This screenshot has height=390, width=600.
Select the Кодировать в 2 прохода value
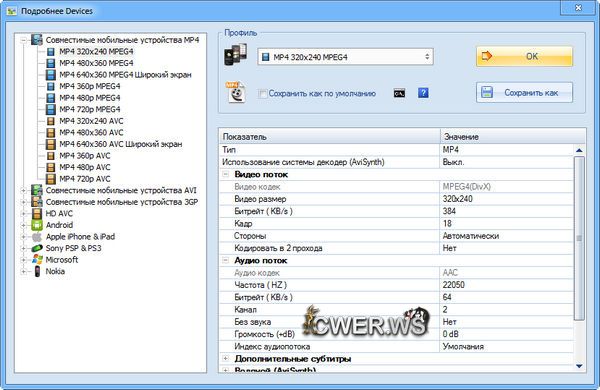pyautogui.click(x=507, y=248)
